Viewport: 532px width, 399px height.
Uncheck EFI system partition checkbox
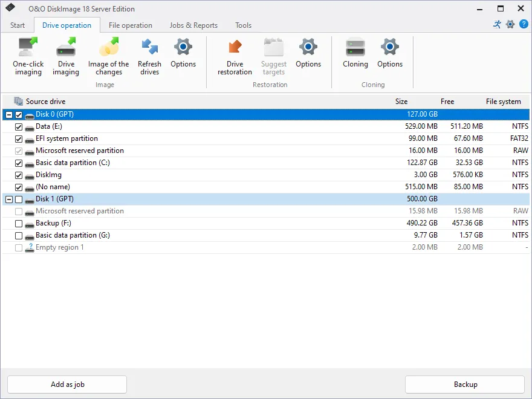click(19, 139)
